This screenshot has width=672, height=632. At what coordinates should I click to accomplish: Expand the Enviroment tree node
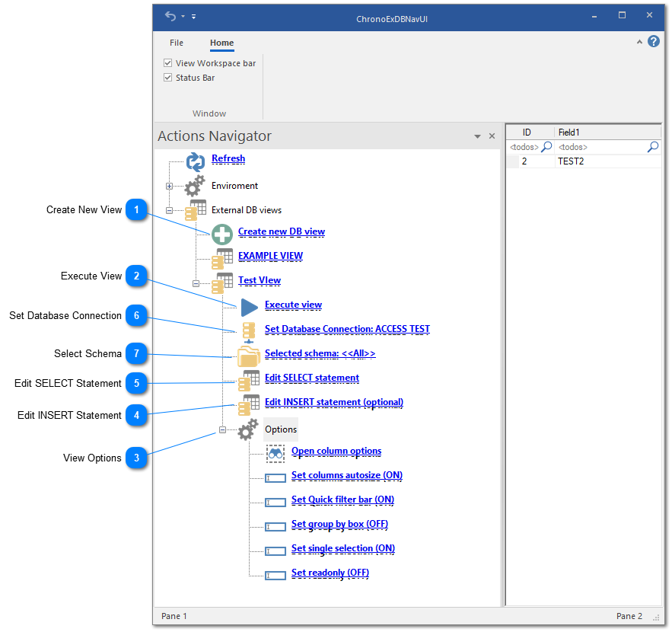tap(169, 185)
